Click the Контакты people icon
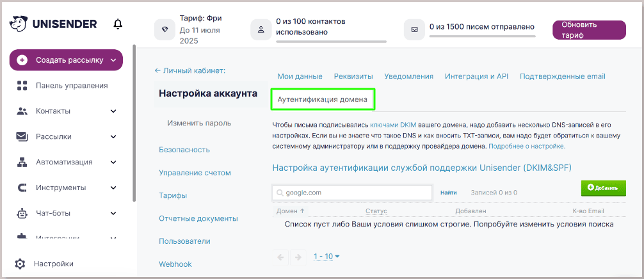Screen dimensions: 644x279 tap(22, 111)
